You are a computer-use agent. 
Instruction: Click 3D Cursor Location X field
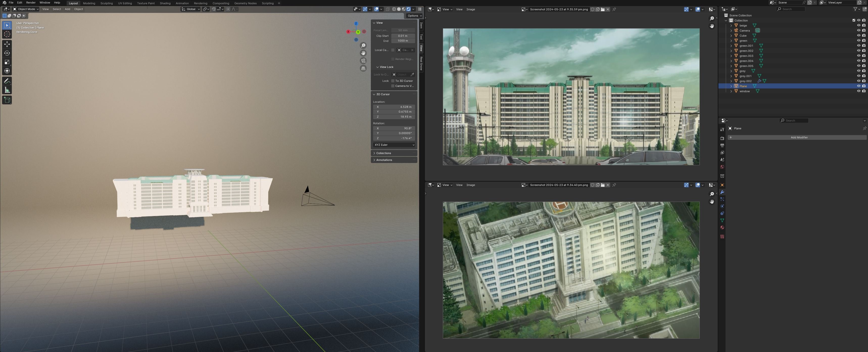pos(394,107)
